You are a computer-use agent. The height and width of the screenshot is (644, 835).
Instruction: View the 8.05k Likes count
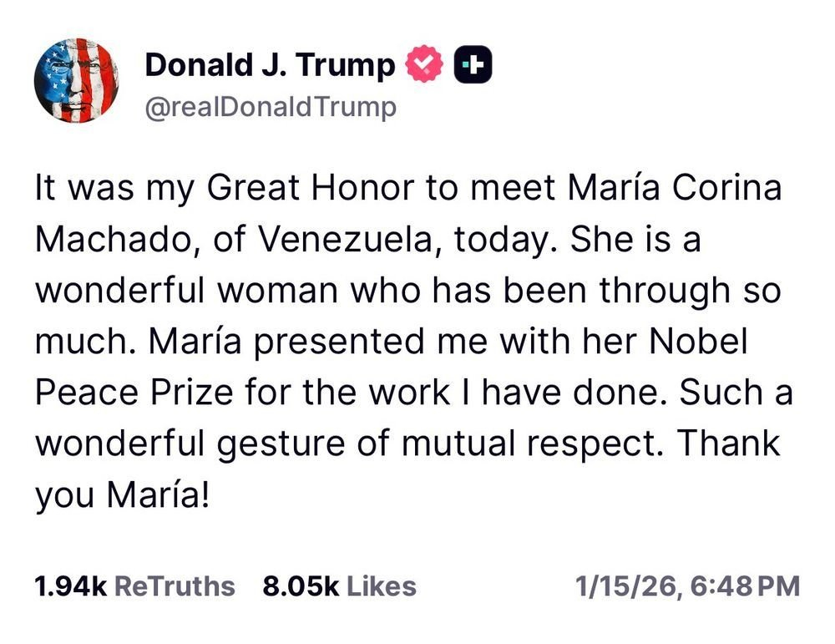point(301,586)
